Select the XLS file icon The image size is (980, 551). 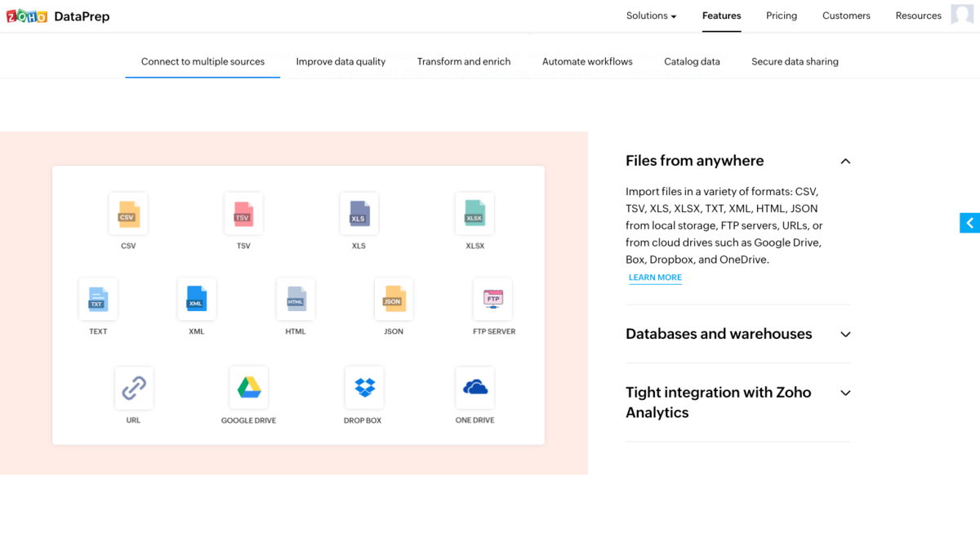coord(359,214)
